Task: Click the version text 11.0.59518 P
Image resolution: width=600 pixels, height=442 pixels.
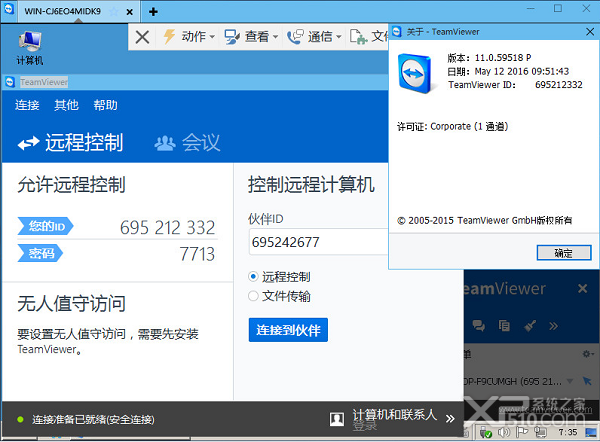Action: point(503,58)
